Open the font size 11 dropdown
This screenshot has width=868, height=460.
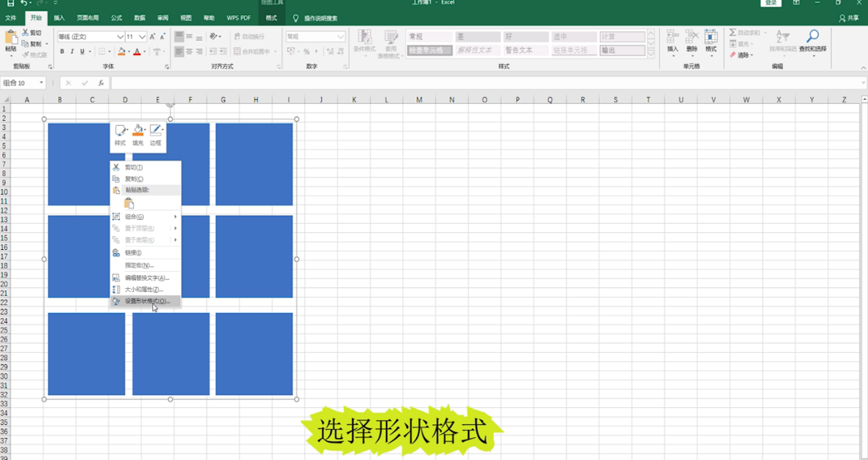[143, 37]
